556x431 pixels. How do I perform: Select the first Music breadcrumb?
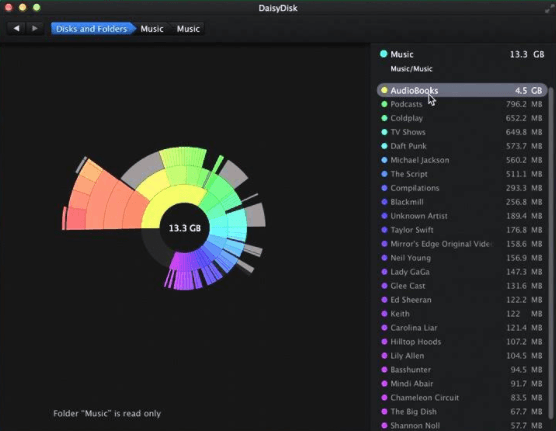[x=152, y=29]
